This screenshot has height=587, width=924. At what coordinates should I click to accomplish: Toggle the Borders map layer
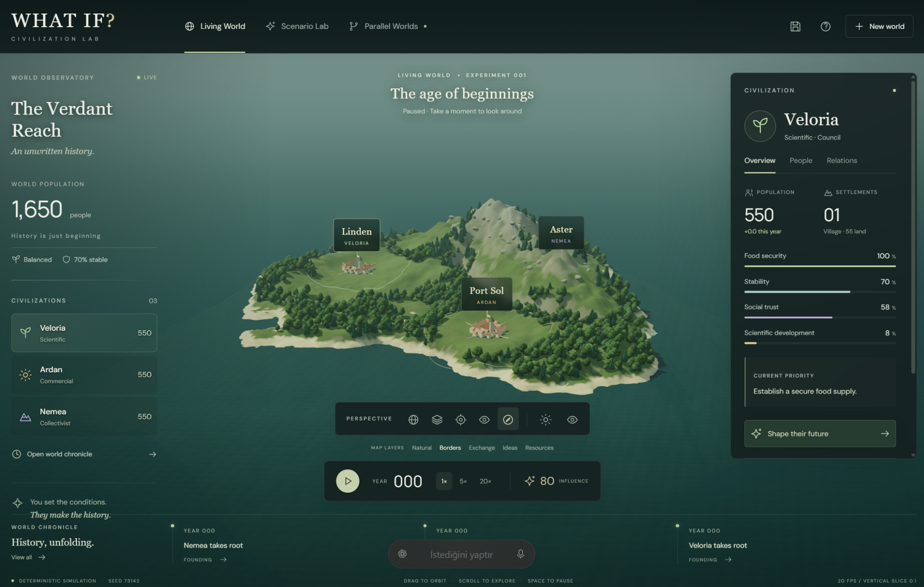(450, 448)
